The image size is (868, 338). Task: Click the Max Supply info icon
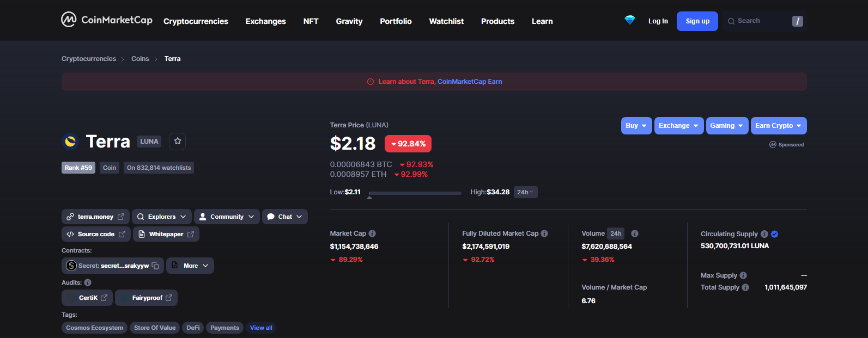[743, 275]
